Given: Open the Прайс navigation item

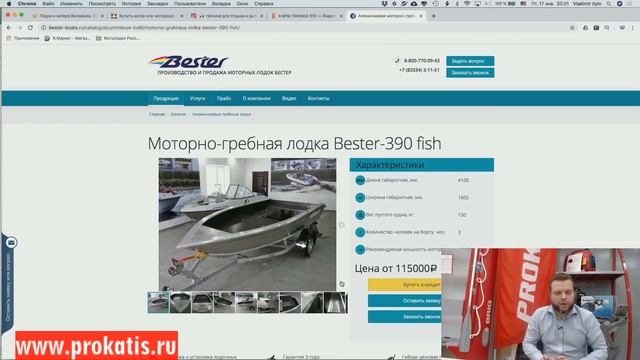Looking at the screenshot, I should pyautogui.click(x=224, y=98).
